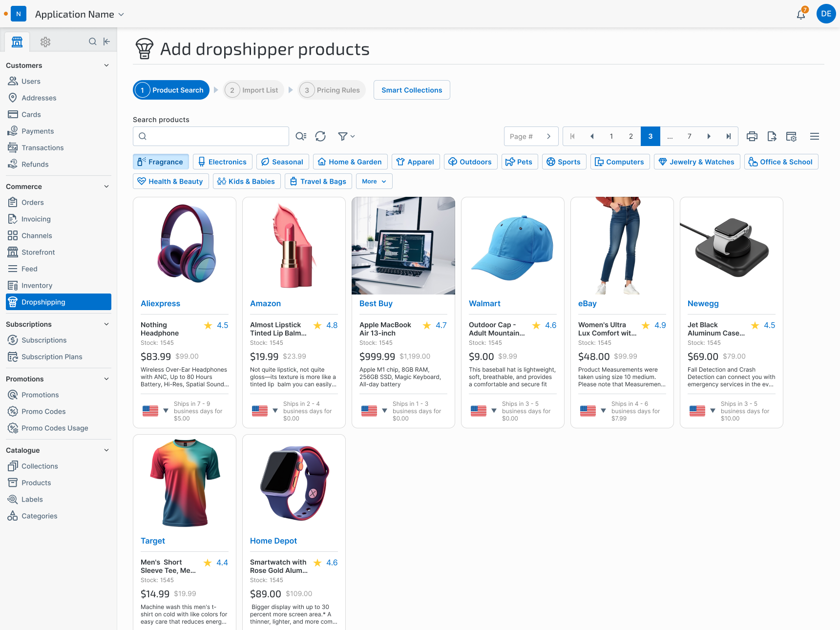Toggle the Jewelry & Watches filter

click(x=697, y=162)
